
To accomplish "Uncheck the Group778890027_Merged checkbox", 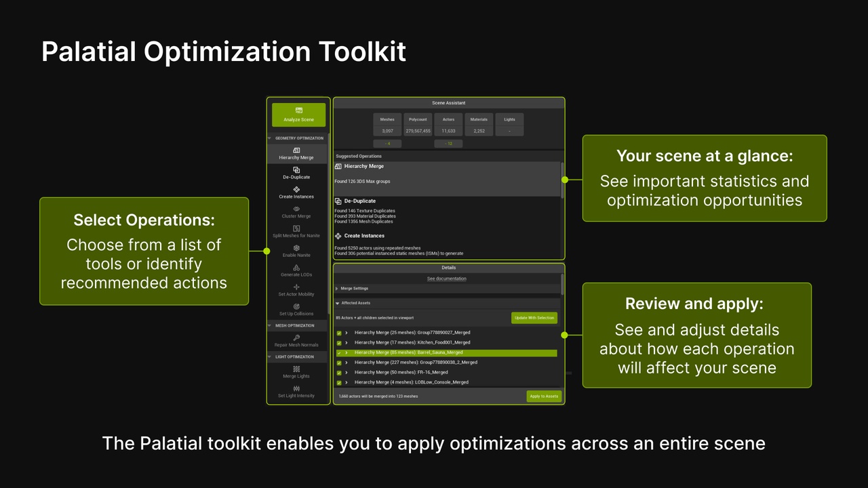I will (339, 333).
